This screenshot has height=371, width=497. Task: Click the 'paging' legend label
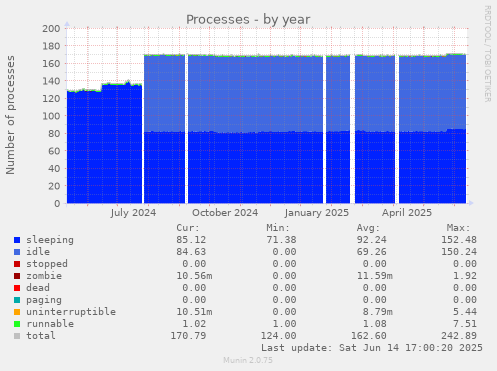coord(44,300)
